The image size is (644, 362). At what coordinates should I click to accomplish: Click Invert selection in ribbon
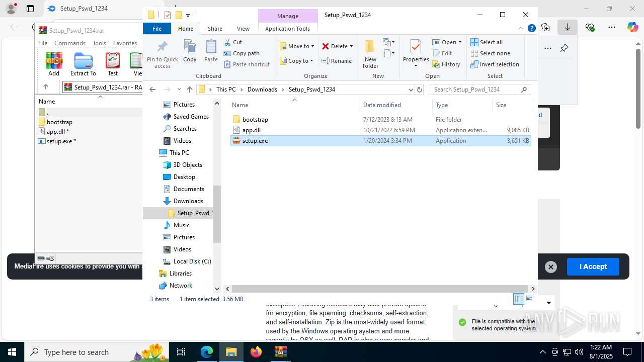click(495, 64)
